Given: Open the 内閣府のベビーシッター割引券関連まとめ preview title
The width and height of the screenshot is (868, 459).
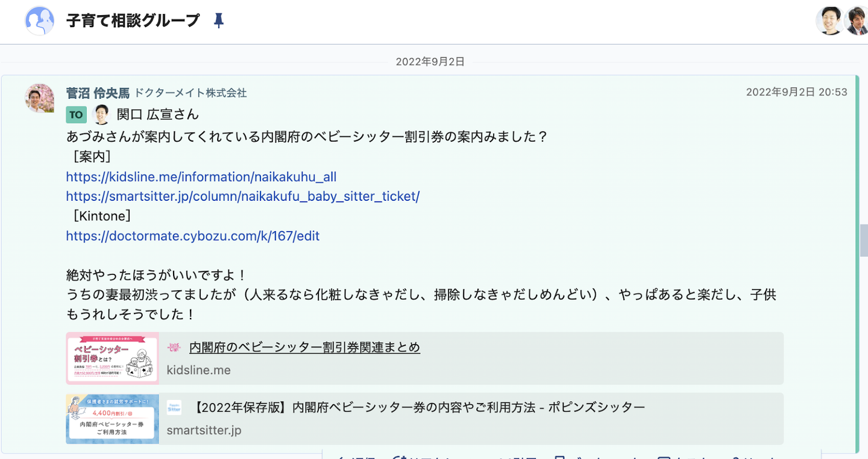Looking at the screenshot, I should click(304, 347).
